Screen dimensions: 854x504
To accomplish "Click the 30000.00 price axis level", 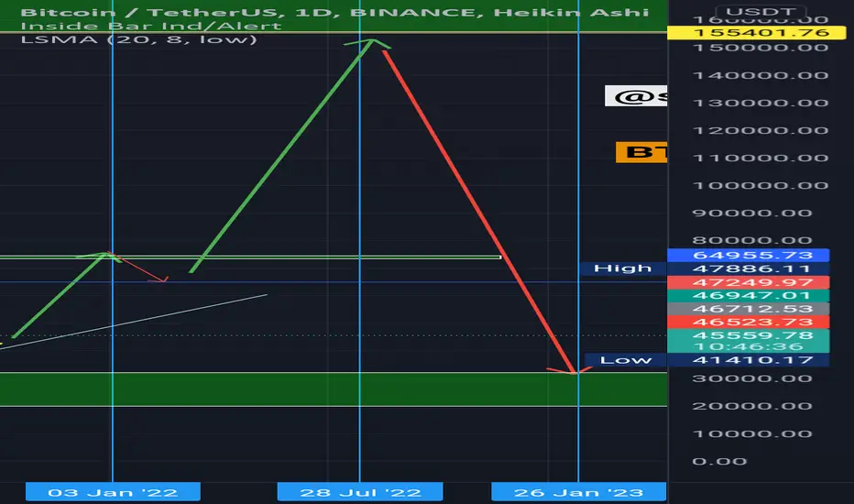I will click(752, 378).
